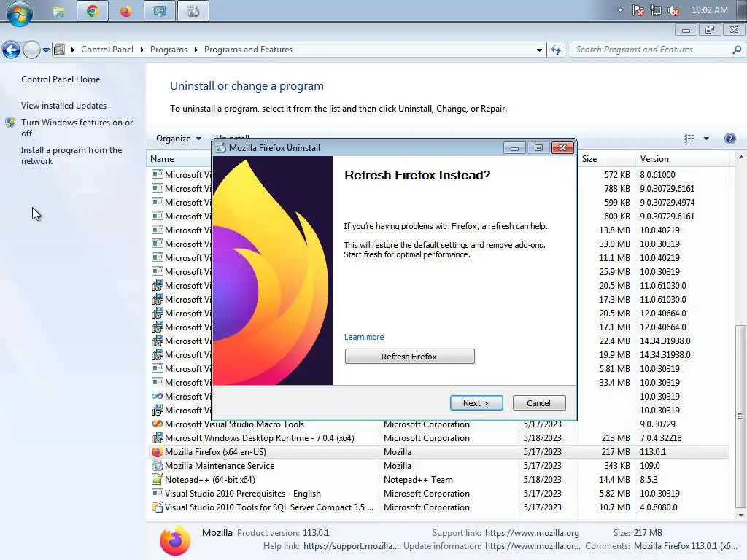Viewport: 747px width, 560px height.
Task: Open the recent pages dropdown
Action: 46,50
